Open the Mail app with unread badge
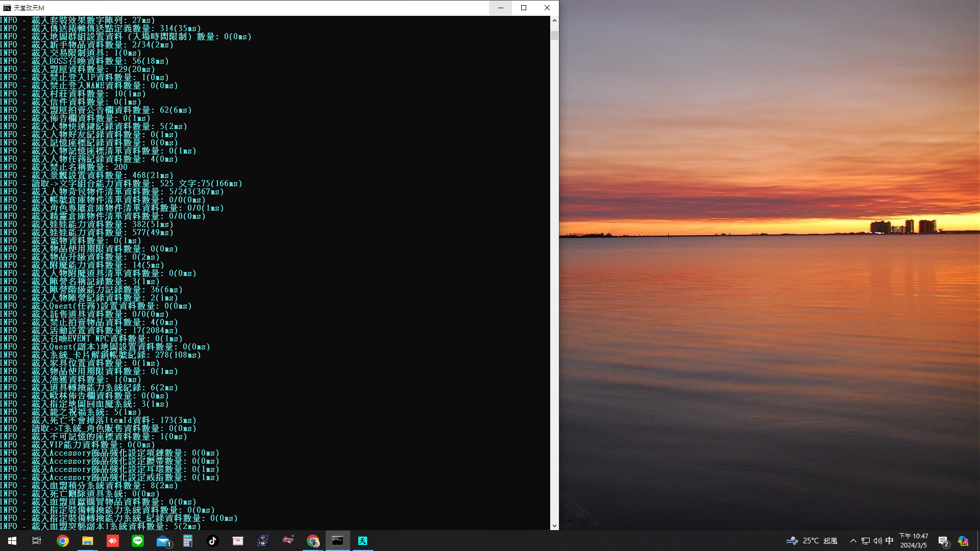 pyautogui.click(x=163, y=541)
